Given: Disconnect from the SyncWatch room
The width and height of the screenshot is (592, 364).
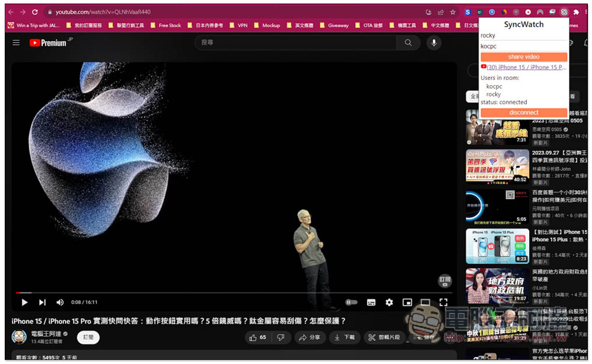Looking at the screenshot, I should tap(524, 112).
